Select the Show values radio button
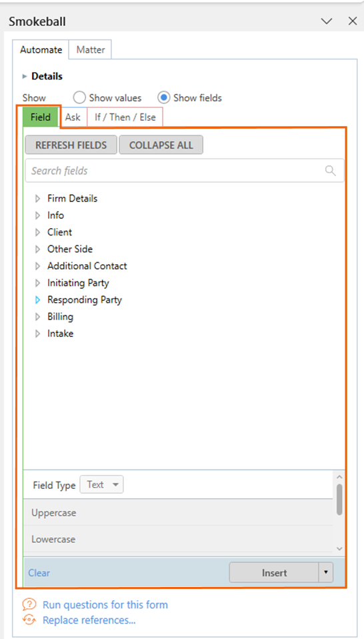This screenshot has height=639, width=364. pyautogui.click(x=79, y=98)
